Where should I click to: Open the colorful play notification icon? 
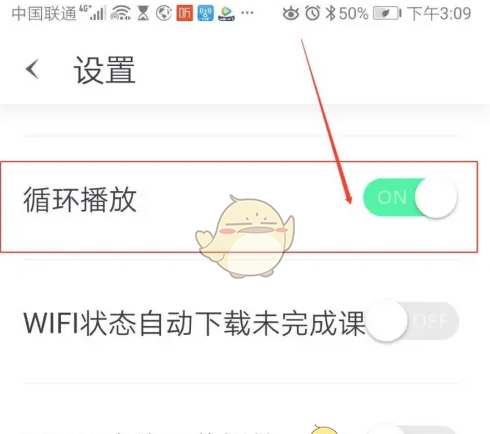tap(226, 14)
